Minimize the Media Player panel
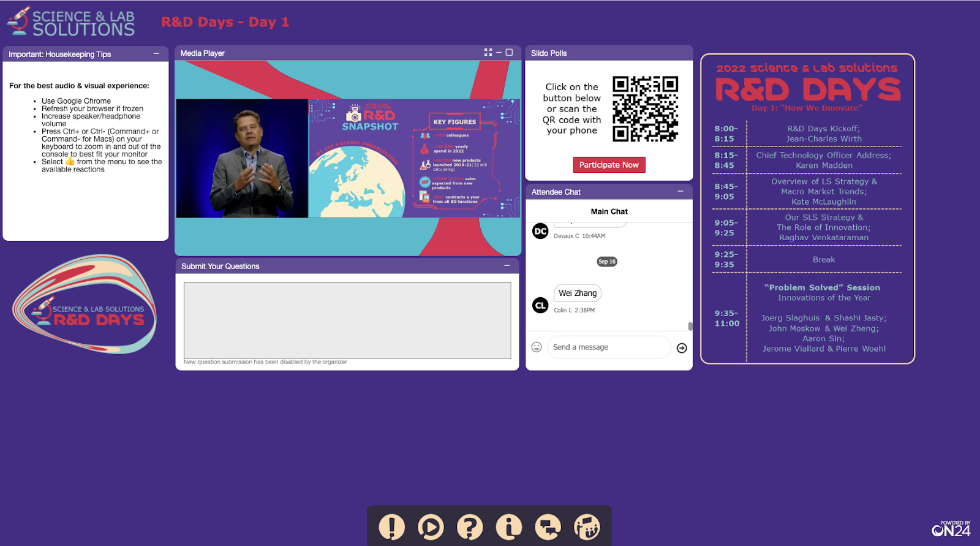The height and width of the screenshot is (546, 980). tap(499, 53)
